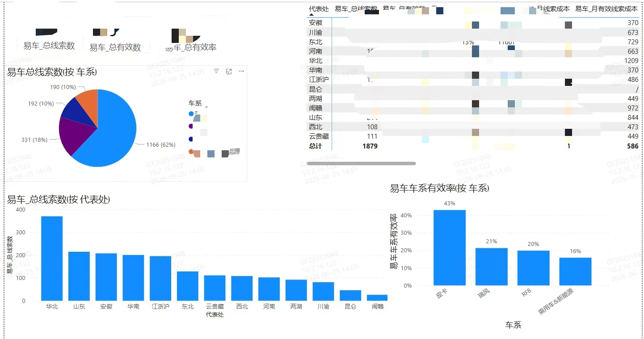Click the 易车车系有效率(按 车系) chart title
Viewport: 644px width, 339px height.
[440, 188]
